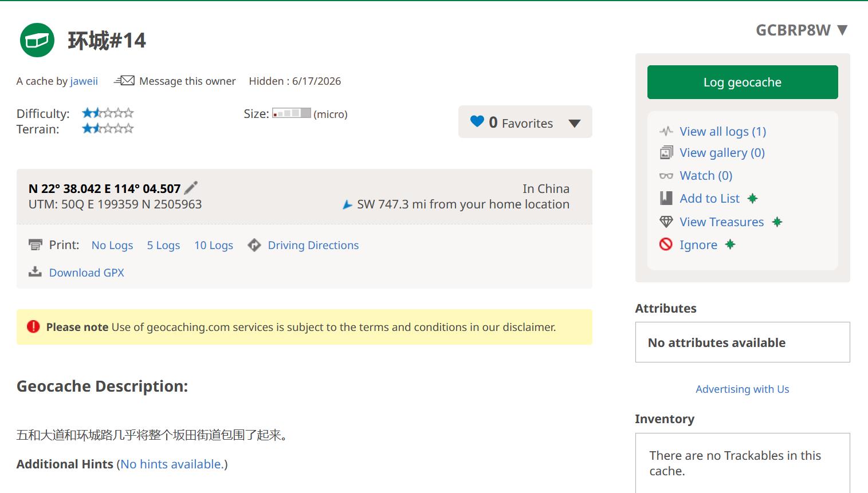Viewport: 868px width, 493px height.
Task: Click Watch (0) link
Action: [x=706, y=175]
